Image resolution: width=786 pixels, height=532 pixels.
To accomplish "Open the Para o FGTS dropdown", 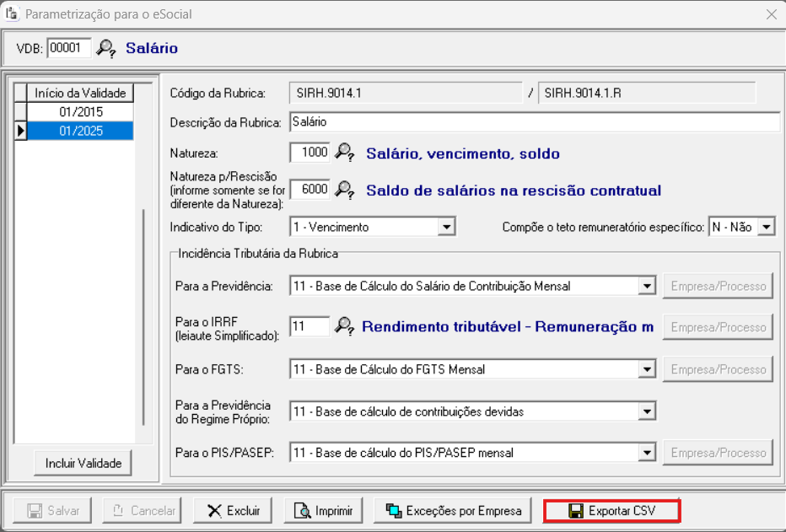I will [647, 369].
